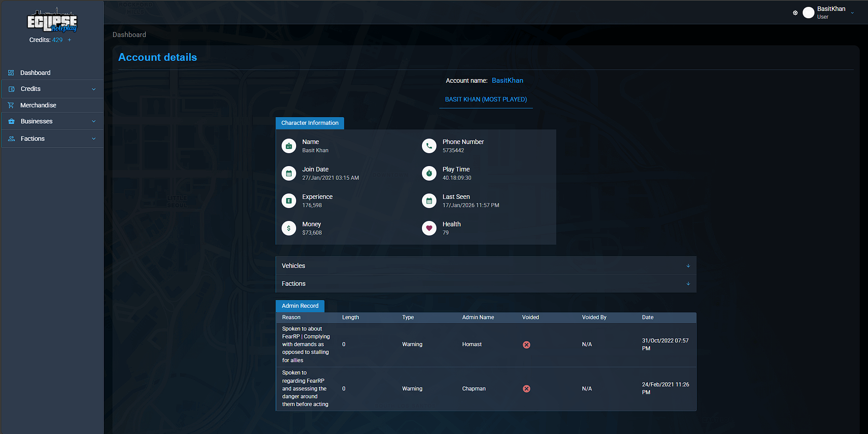Image resolution: width=868 pixels, height=434 pixels.
Task: Sort by the Voided By column header
Action: (594, 317)
